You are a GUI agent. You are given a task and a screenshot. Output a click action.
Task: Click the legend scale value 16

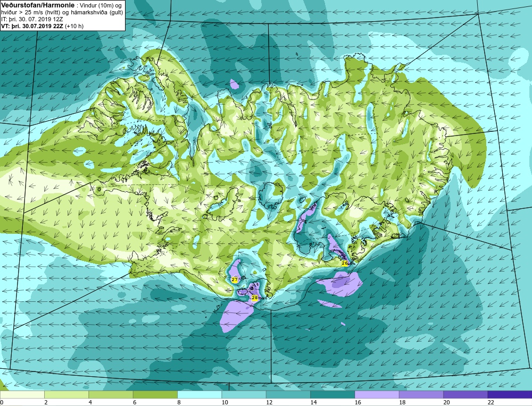[358, 402]
